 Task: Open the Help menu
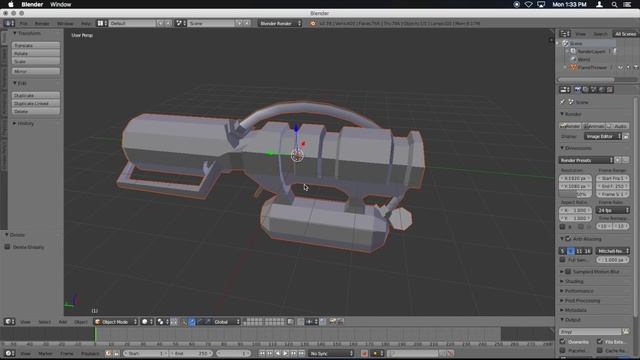86,23
